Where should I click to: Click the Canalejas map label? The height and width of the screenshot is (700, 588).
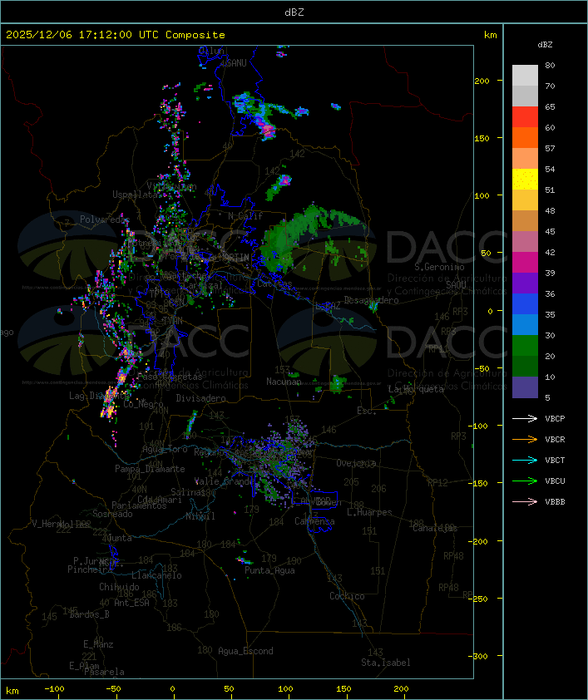[x=435, y=529]
